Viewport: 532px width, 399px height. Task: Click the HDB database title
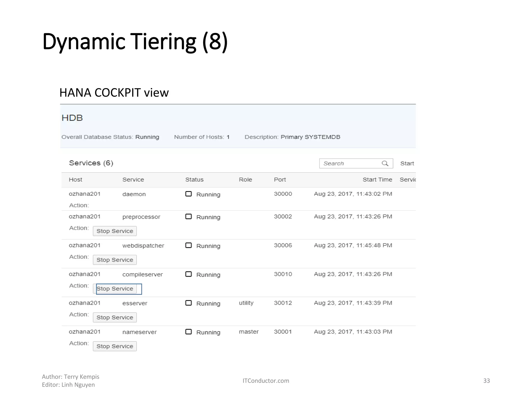click(x=72, y=118)
